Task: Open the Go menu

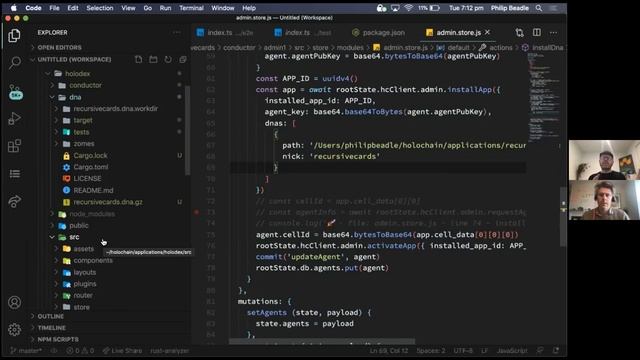Action: [x=148, y=8]
